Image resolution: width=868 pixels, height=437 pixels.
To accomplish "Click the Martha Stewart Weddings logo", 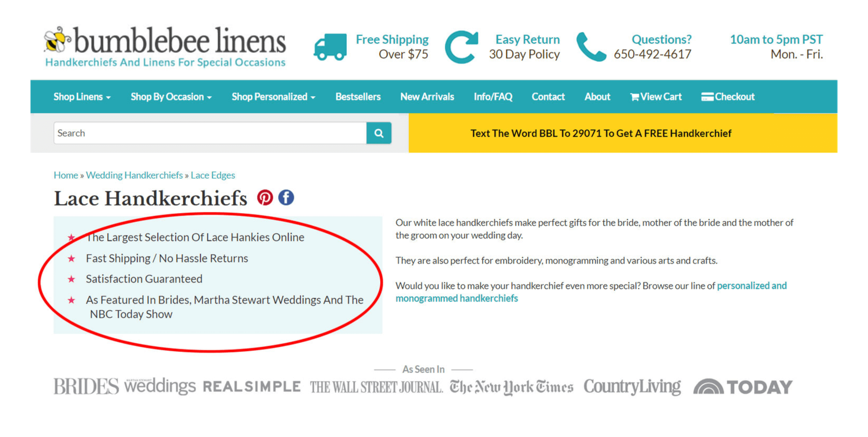I will (x=160, y=386).
